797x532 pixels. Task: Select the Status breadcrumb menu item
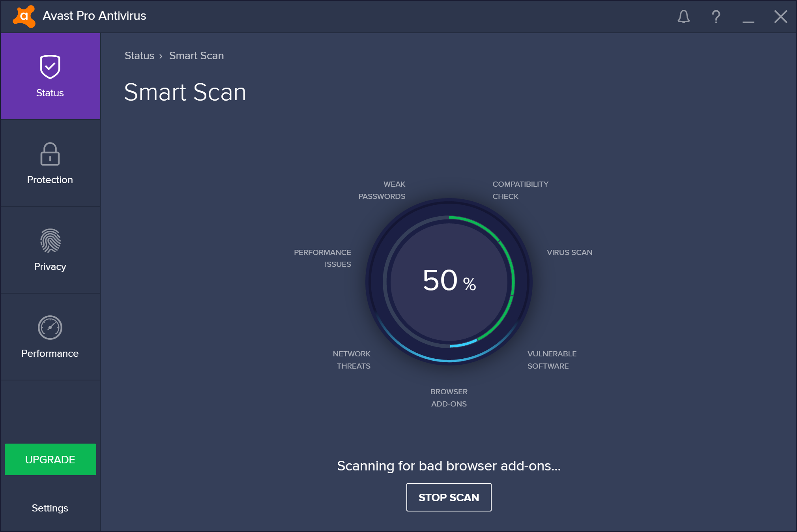(x=138, y=55)
